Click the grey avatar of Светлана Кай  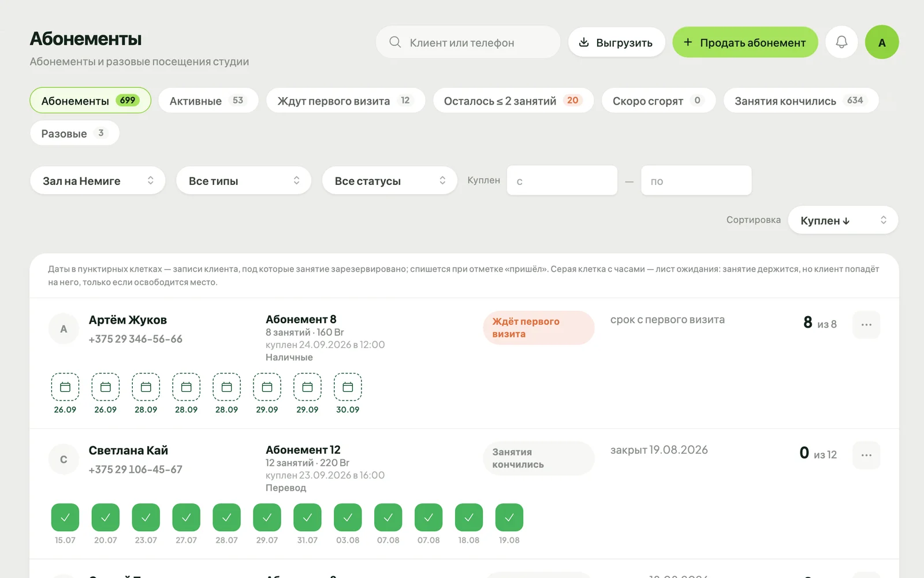point(64,460)
